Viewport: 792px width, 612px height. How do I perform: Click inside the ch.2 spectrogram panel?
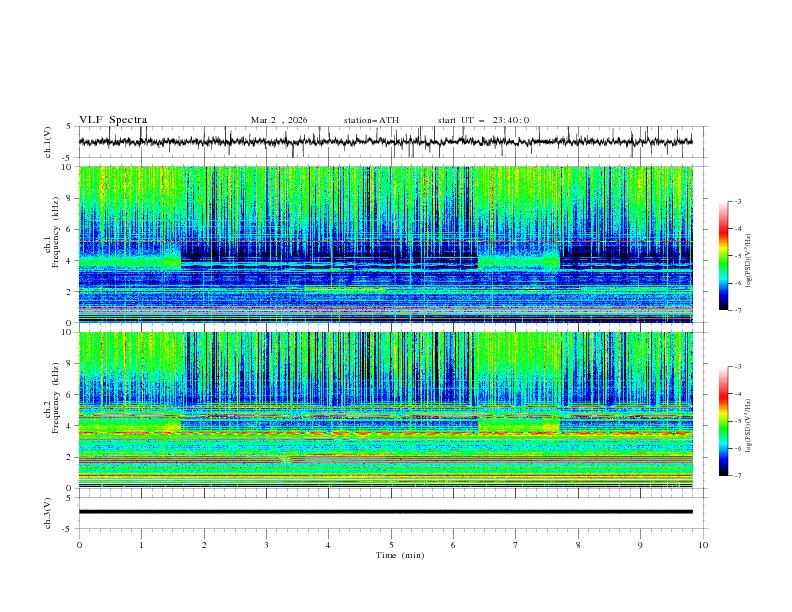click(385, 410)
